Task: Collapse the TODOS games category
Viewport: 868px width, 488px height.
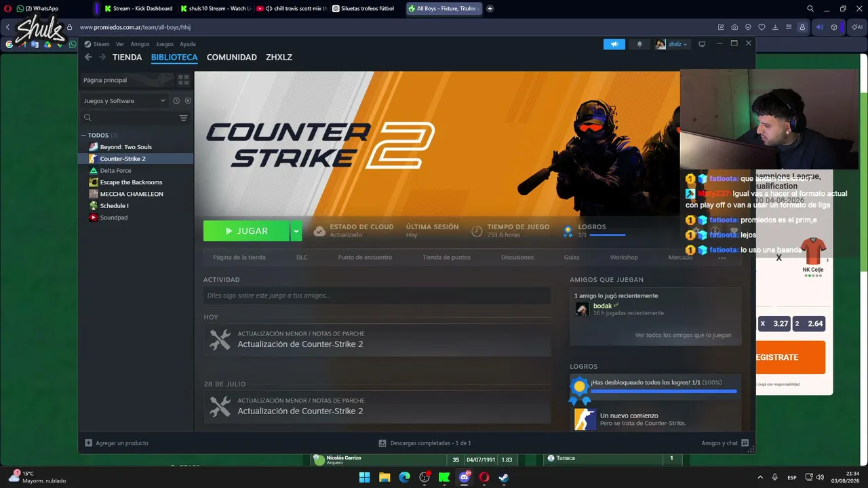Action: click(x=83, y=136)
